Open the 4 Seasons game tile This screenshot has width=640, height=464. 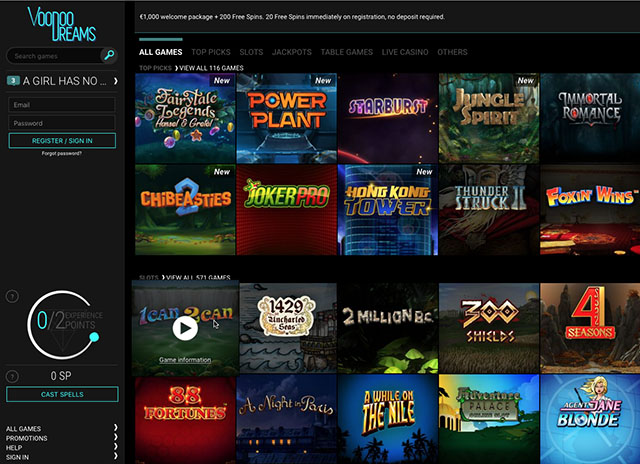(590, 328)
